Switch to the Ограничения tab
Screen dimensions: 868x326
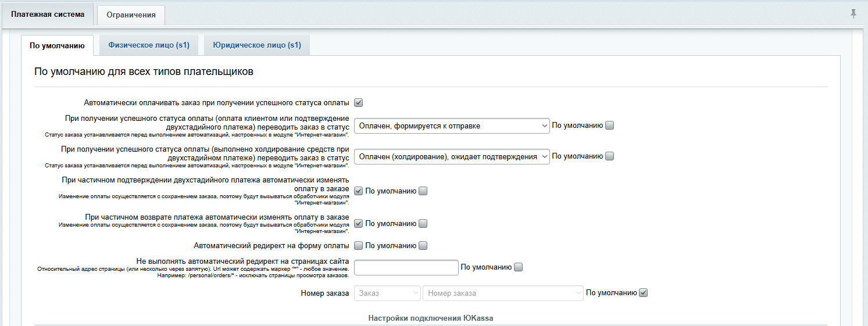tap(131, 15)
